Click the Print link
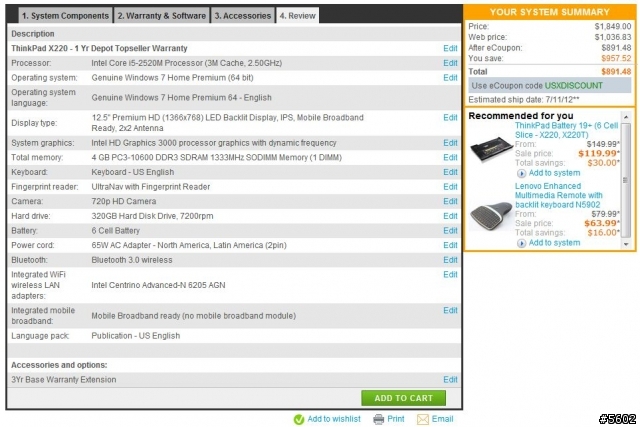This screenshot has width=640, height=427. tap(396, 419)
